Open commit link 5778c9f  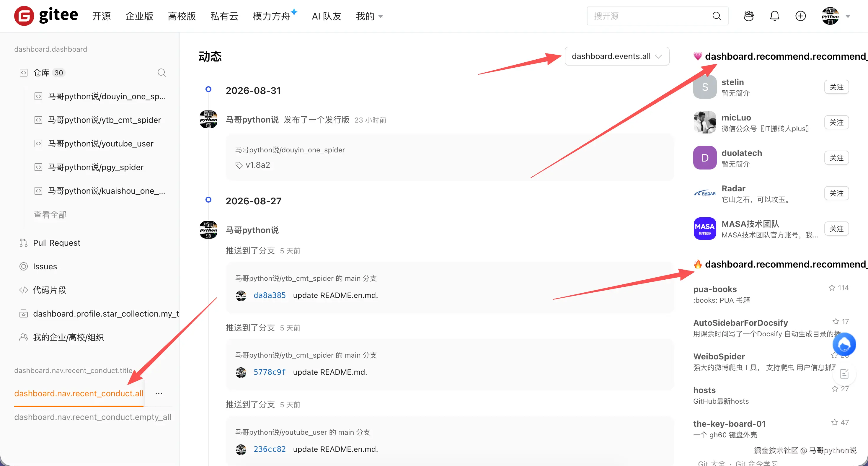(x=269, y=372)
